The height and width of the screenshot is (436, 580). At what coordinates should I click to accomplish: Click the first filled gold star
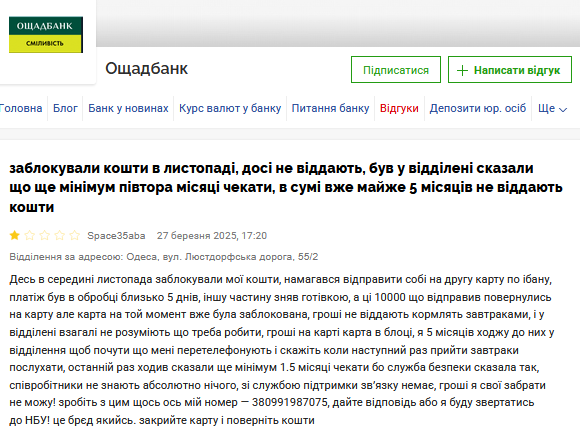coord(15,235)
